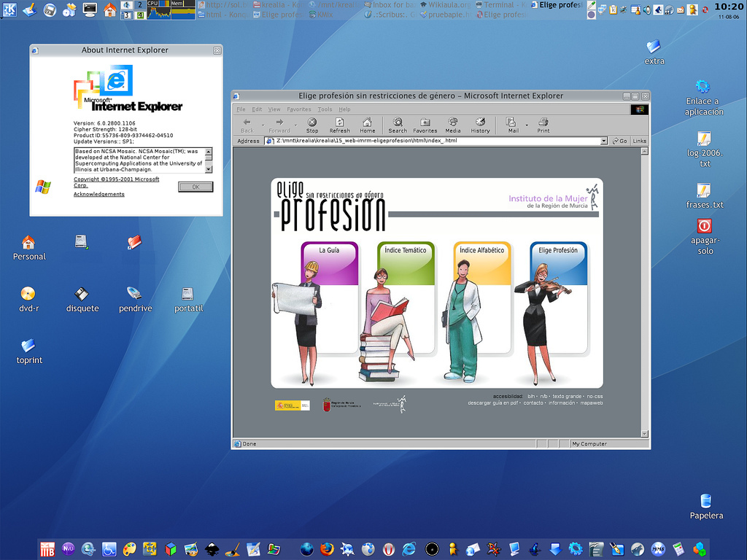Launch Inkscape from the bottom dock
The width and height of the screenshot is (747, 560).
click(x=212, y=549)
